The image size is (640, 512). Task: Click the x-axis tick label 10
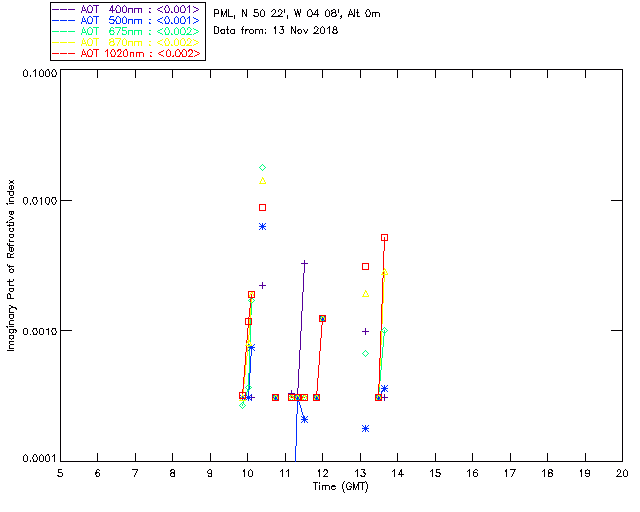coord(247,473)
